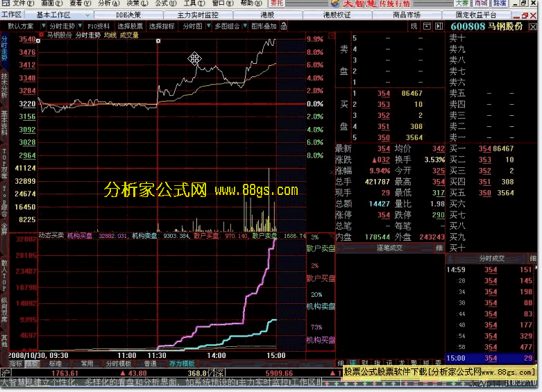
Task: Click the 现 icon in toolbar
Action: tap(414, 26)
